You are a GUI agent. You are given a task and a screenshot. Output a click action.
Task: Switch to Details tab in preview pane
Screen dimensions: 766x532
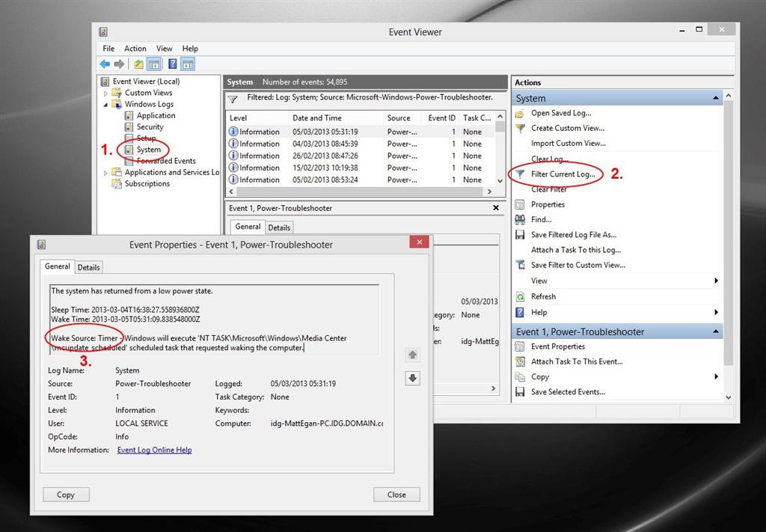pos(279,227)
